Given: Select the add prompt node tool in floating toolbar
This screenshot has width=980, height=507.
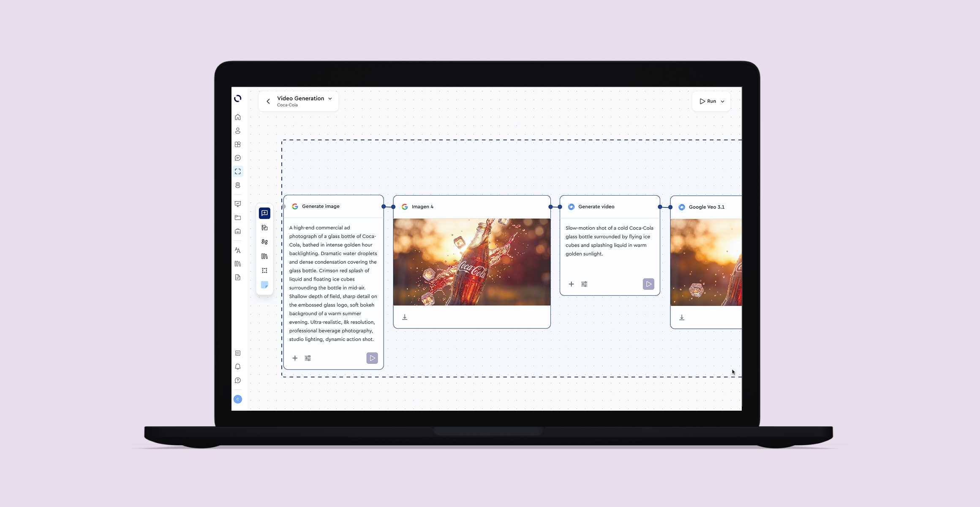Looking at the screenshot, I should [x=264, y=213].
